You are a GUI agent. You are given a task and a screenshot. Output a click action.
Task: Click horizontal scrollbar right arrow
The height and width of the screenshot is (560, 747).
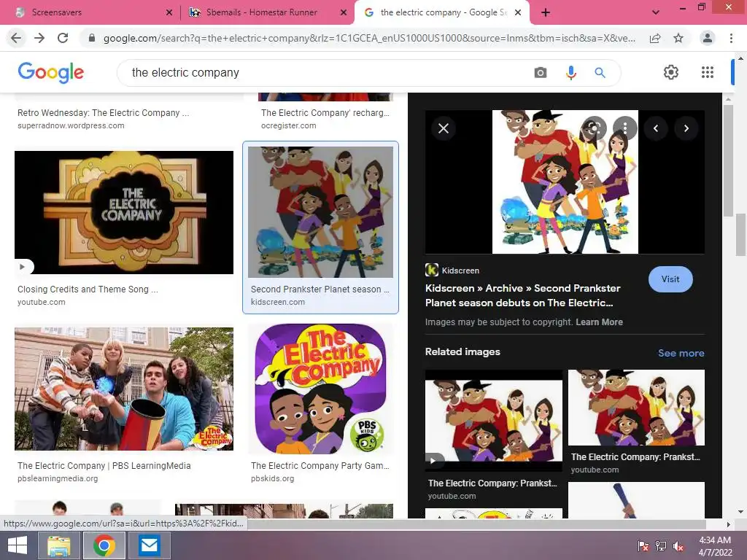coord(728,524)
